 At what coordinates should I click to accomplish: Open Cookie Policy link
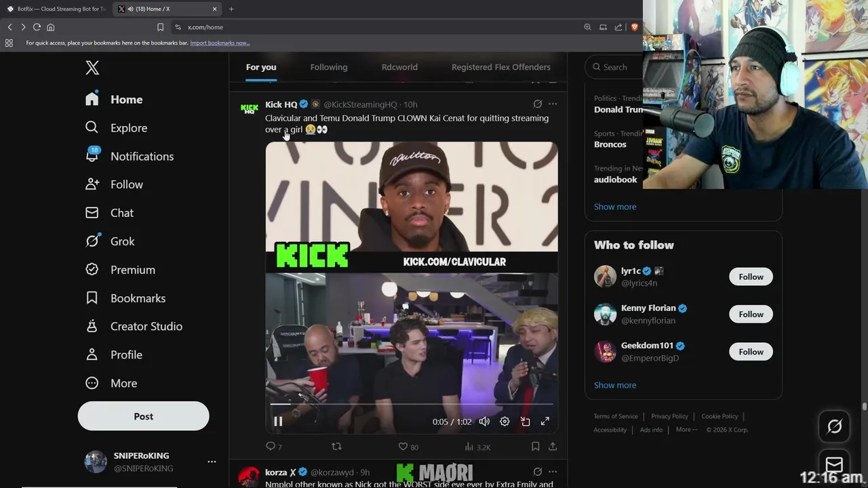click(719, 416)
